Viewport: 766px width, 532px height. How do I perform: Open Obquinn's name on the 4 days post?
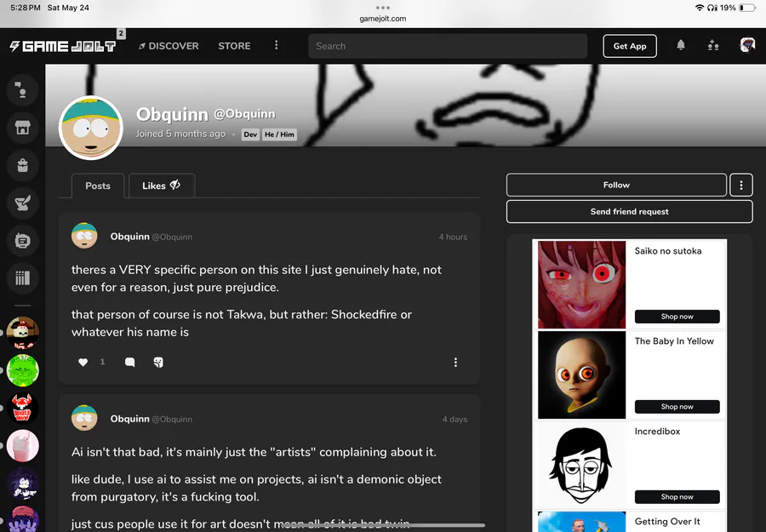pos(130,419)
